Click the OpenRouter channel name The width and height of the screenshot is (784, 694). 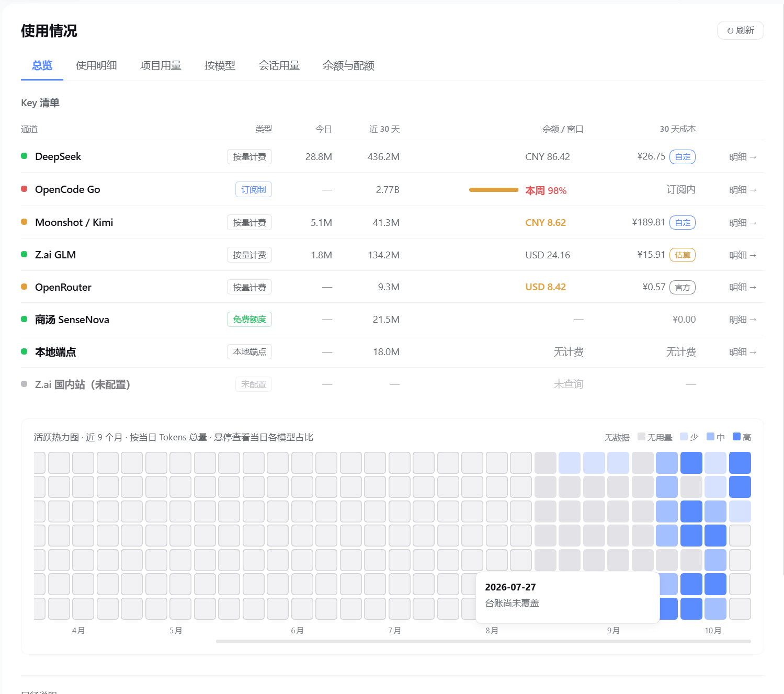click(x=63, y=288)
